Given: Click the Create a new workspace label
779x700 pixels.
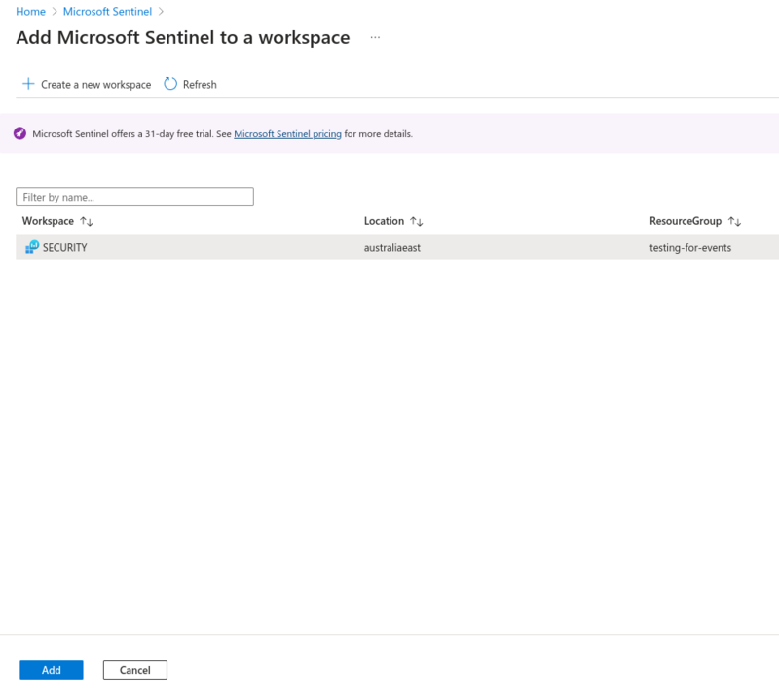Looking at the screenshot, I should pos(95,85).
